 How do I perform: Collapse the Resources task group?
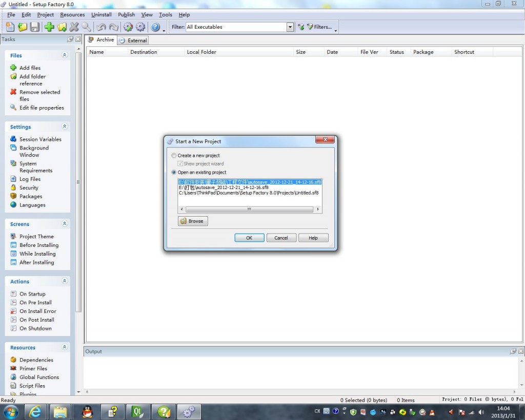pyautogui.click(x=65, y=347)
